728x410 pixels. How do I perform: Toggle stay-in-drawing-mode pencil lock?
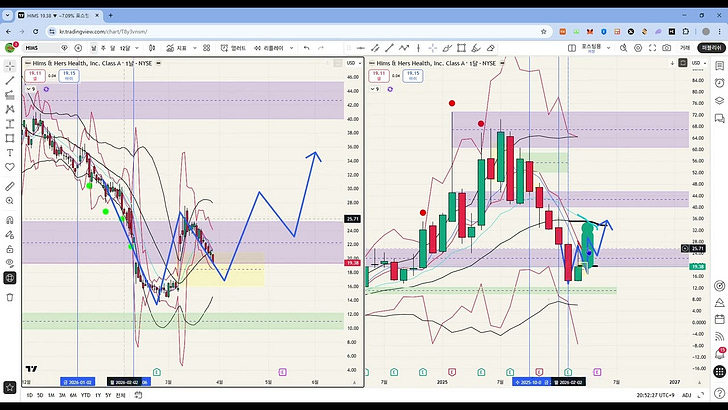coord(10,234)
